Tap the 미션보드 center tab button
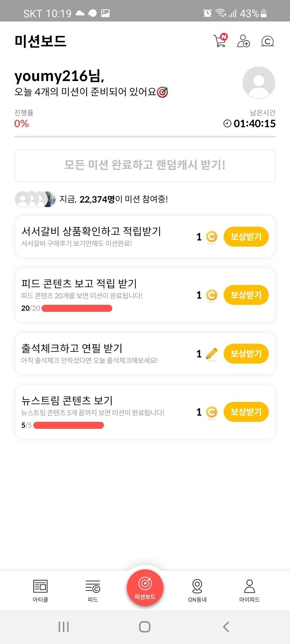The image size is (290, 644). [145, 587]
